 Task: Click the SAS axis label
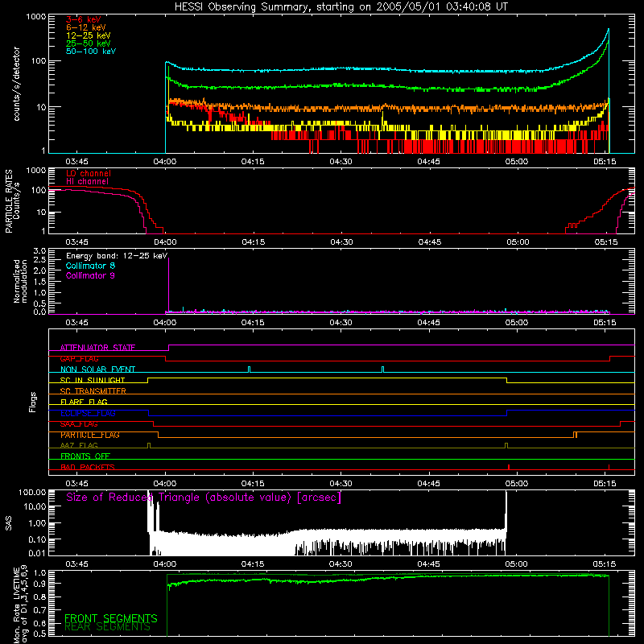pos(9,523)
